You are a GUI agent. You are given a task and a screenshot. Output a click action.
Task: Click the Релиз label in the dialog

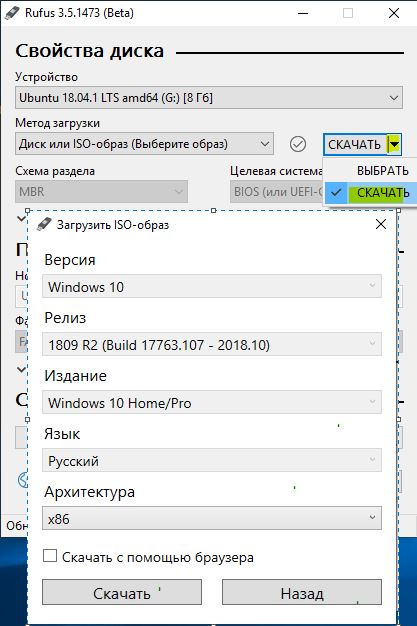coord(65,318)
